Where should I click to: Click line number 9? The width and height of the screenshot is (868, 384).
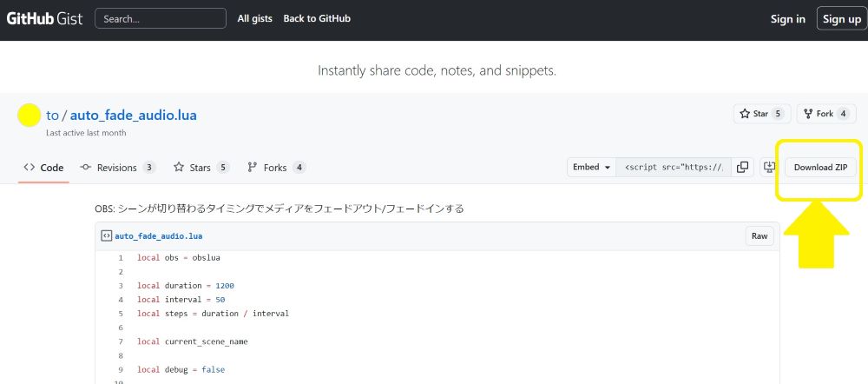(120, 369)
